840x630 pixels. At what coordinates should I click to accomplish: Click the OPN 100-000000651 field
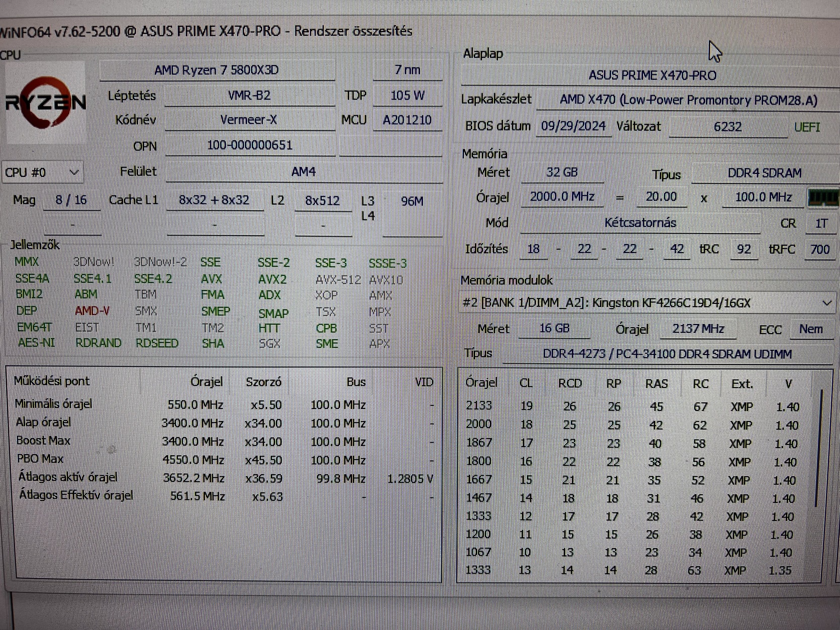[x=250, y=146]
